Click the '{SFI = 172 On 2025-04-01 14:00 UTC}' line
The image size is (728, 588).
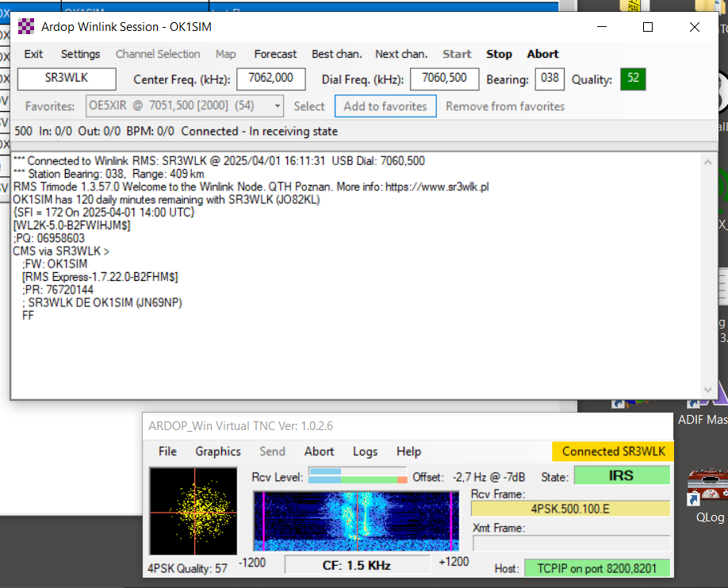[104, 212]
